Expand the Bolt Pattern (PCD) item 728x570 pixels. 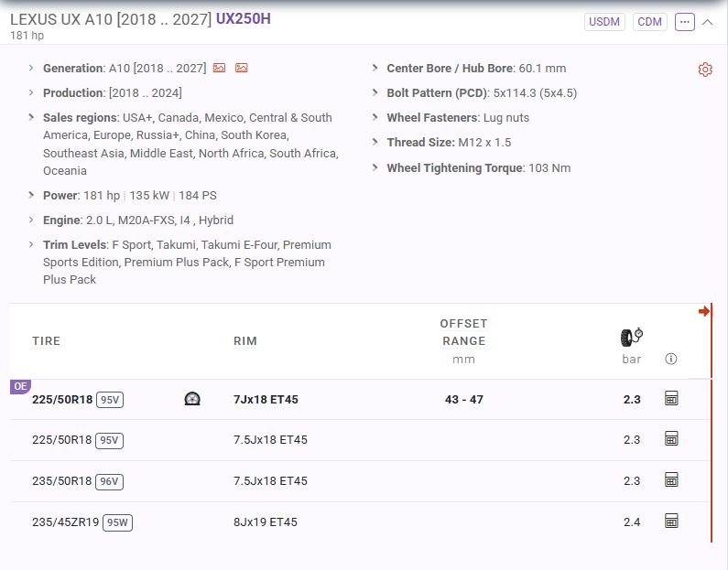[375, 92]
